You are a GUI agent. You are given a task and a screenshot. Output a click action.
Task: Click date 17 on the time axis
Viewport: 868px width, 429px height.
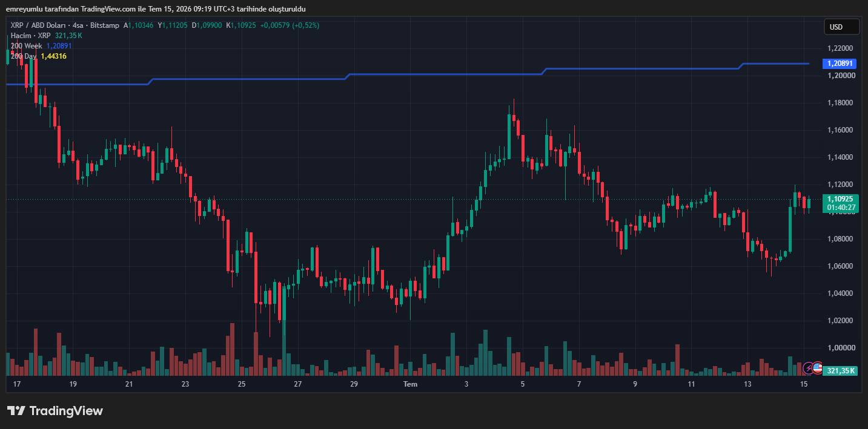[x=17, y=384]
